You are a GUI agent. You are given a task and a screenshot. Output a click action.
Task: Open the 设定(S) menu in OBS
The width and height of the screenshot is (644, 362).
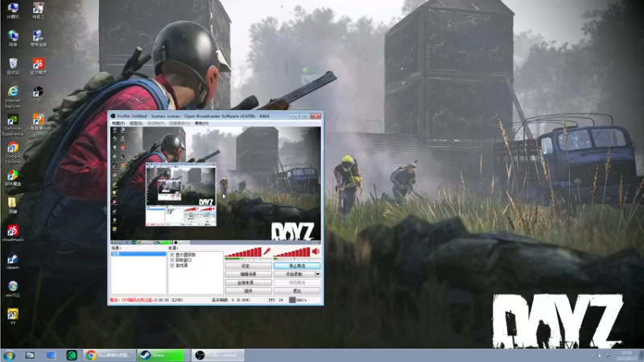tap(136, 123)
